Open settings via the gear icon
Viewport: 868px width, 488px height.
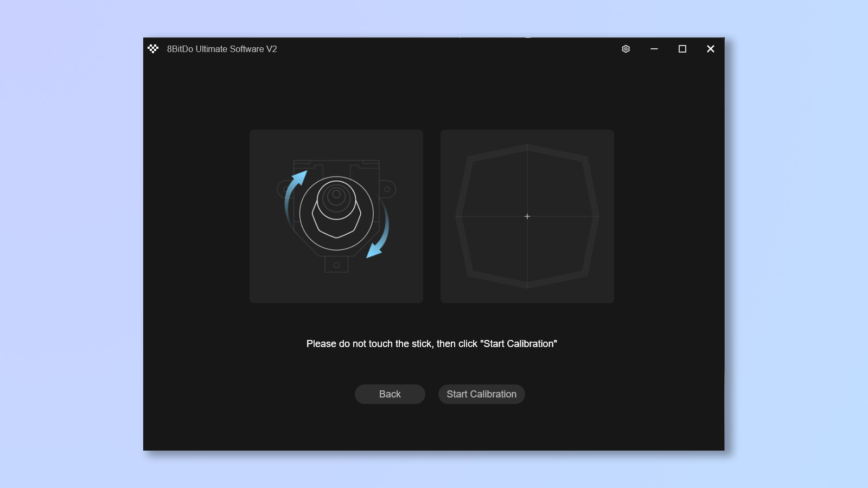(626, 49)
